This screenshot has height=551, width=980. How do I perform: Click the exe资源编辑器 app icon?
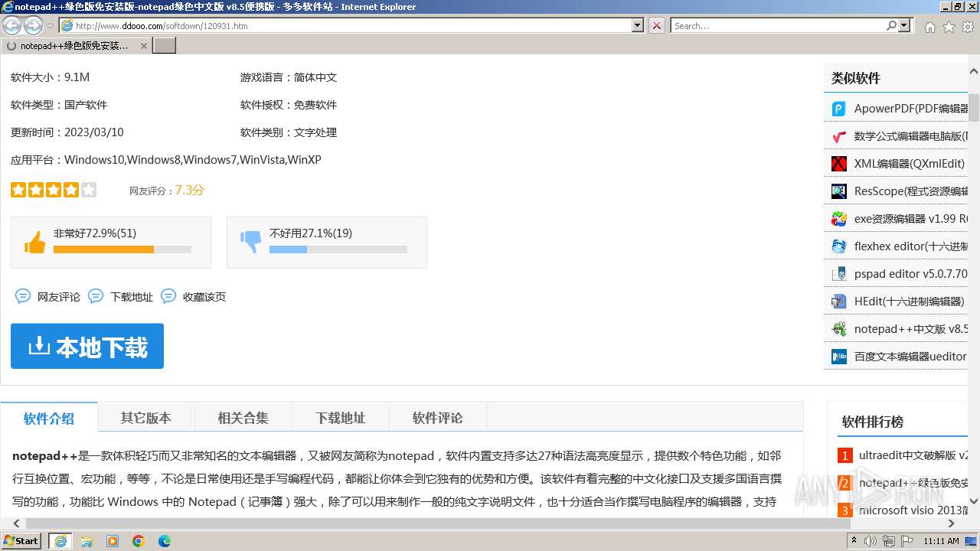click(839, 219)
